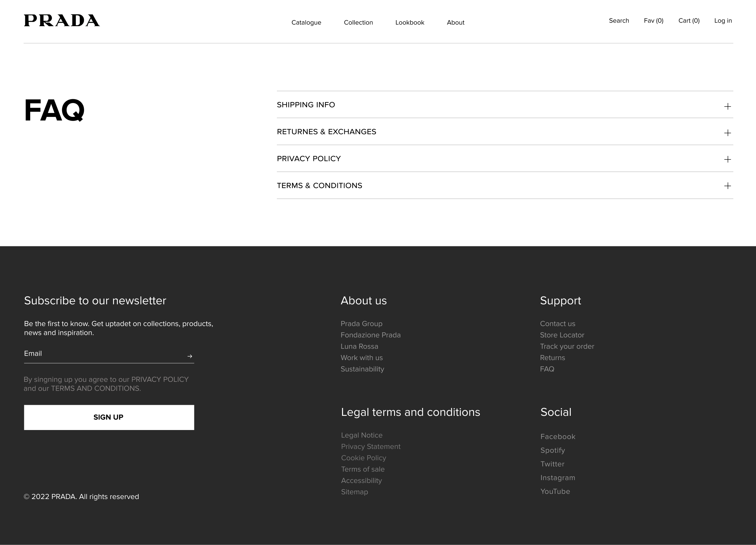Expand Returnes & Exchanges plus icon
The height and width of the screenshot is (545, 756).
(x=728, y=133)
